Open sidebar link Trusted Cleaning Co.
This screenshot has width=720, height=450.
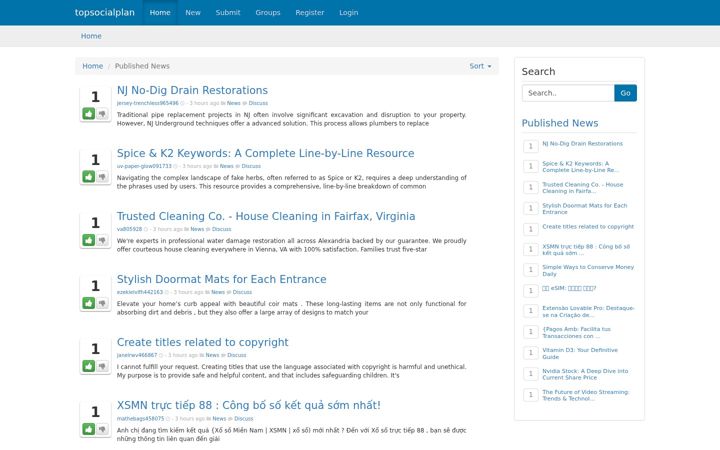click(x=583, y=188)
